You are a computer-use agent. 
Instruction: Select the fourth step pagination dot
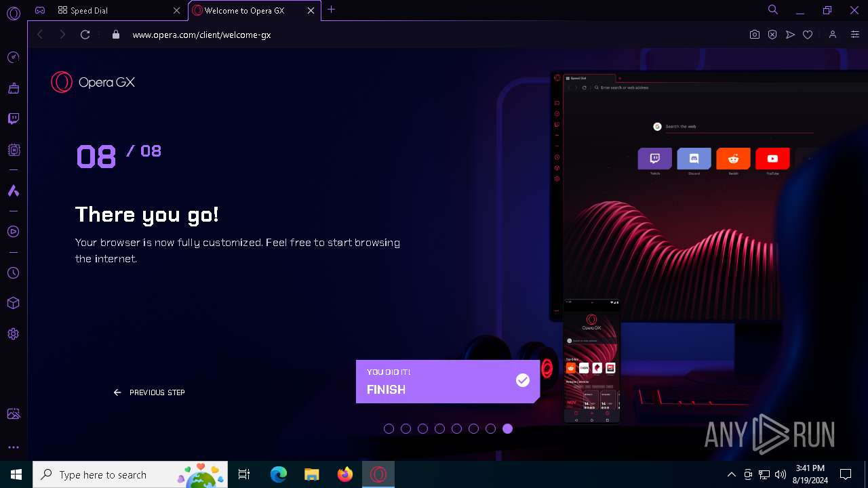point(439,428)
